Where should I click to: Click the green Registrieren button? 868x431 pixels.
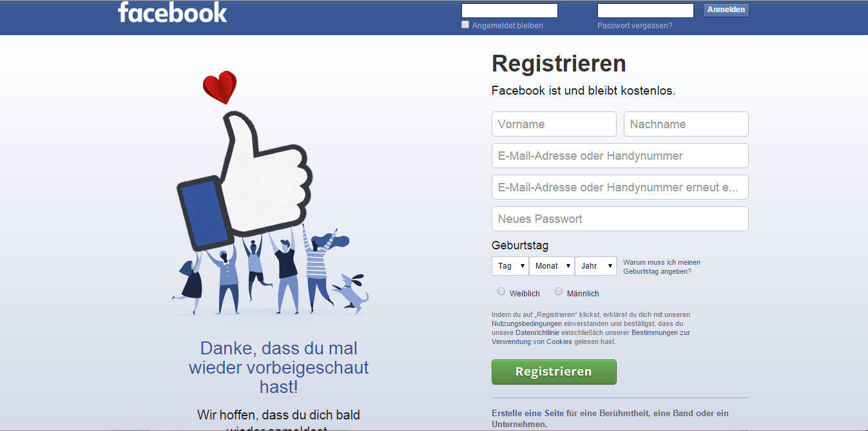tap(554, 372)
